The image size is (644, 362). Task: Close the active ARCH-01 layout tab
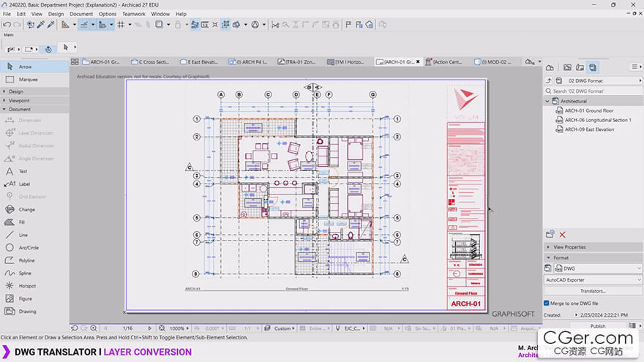418,61
